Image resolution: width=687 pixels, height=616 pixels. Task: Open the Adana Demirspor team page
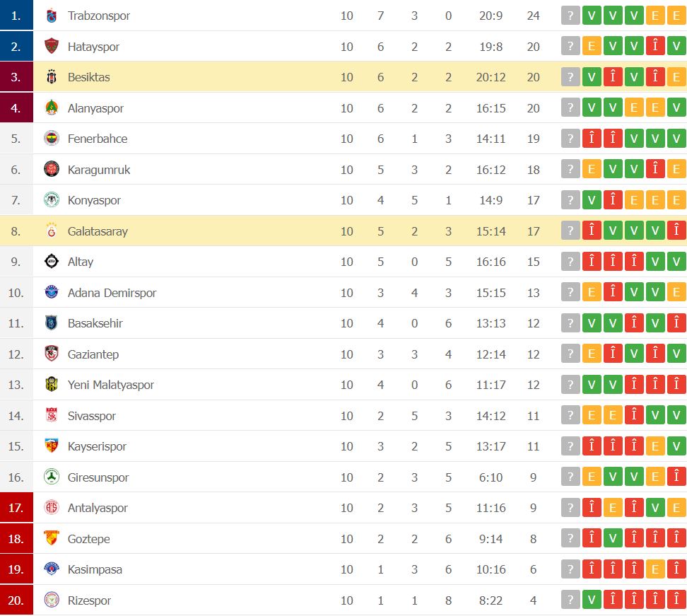tap(112, 293)
